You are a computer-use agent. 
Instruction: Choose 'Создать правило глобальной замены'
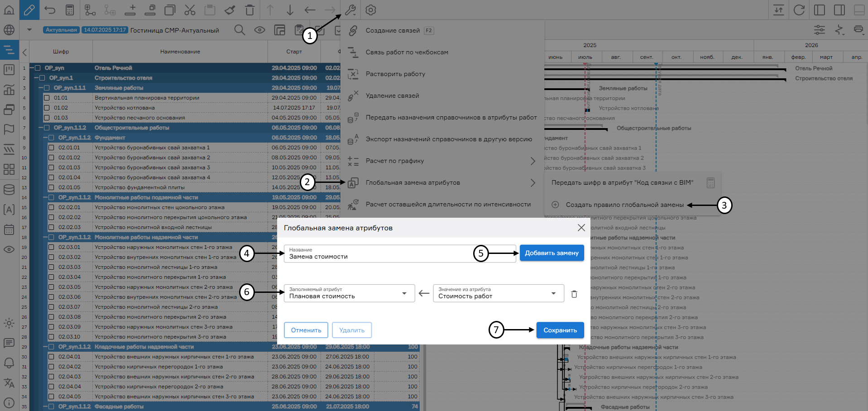[x=624, y=205]
